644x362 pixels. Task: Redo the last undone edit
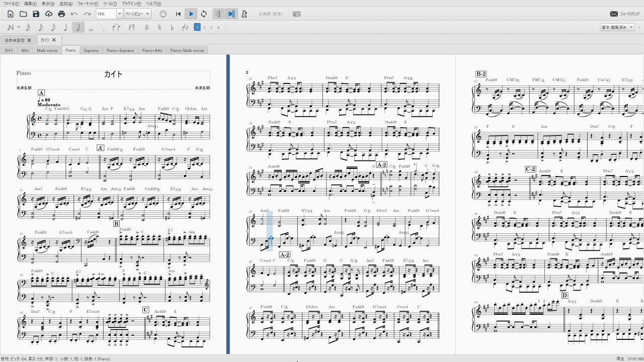tap(87, 14)
